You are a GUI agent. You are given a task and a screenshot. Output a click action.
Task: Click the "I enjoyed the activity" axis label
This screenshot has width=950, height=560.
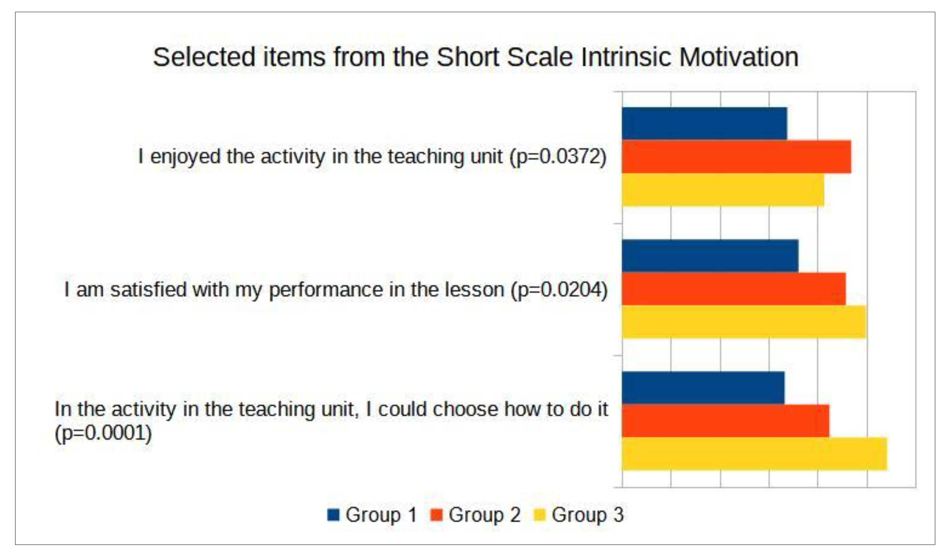(372, 156)
